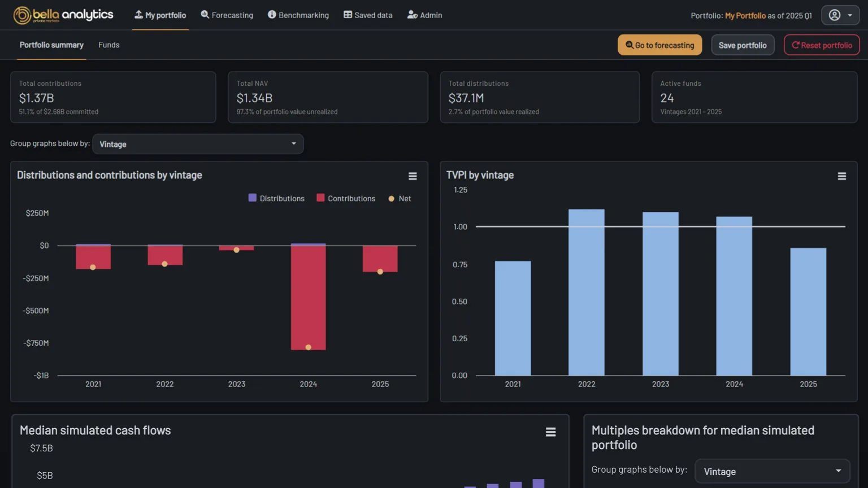Toggle Contributions series in chart legend
The width and height of the screenshot is (868, 488).
[x=346, y=198]
